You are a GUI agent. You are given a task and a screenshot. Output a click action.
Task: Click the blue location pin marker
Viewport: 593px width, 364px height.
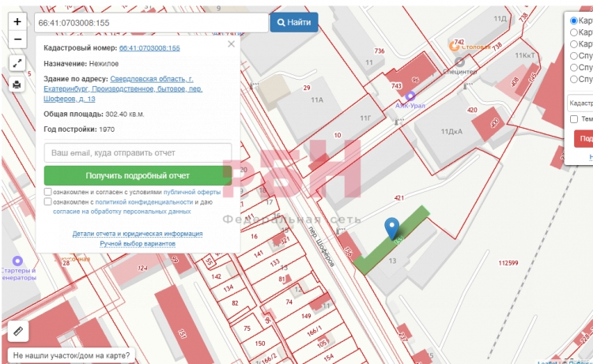point(392,228)
